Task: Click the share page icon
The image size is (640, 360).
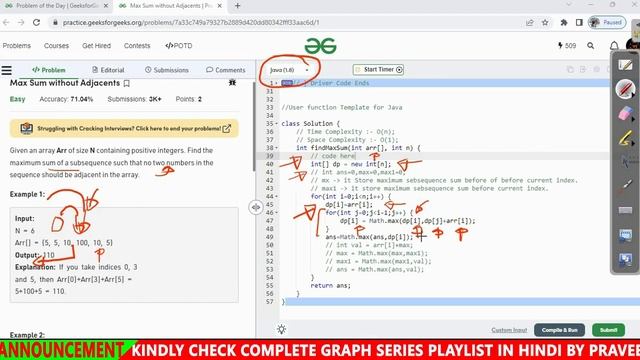Action: click(x=529, y=22)
